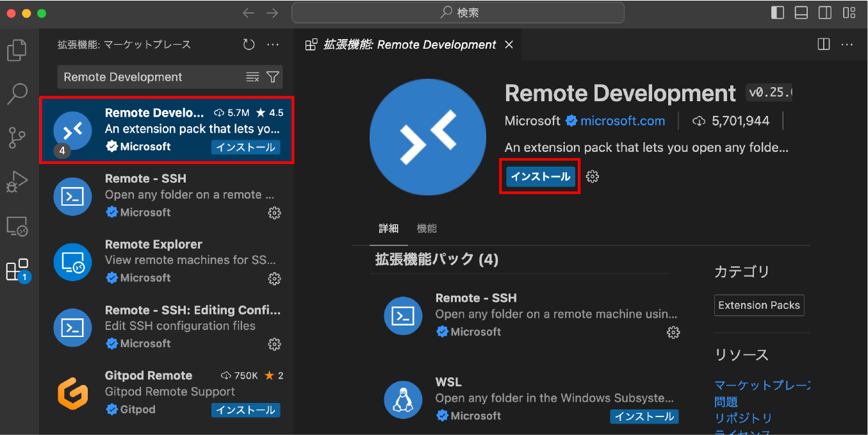Open gear for Remote - SSH in extension pack
The height and width of the screenshot is (435, 868).
tap(673, 332)
